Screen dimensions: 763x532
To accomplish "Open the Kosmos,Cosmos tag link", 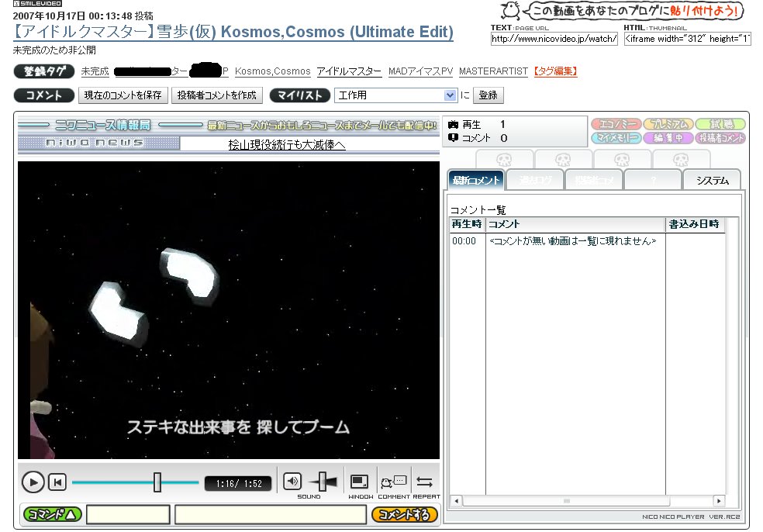I will click(x=272, y=71).
